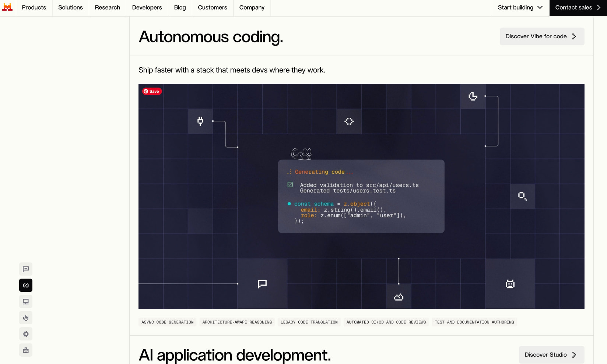Jump to the monitor icon section in sidebar
This screenshot has width=607, height=364.
pyautogui.click(x=26, y=301)
